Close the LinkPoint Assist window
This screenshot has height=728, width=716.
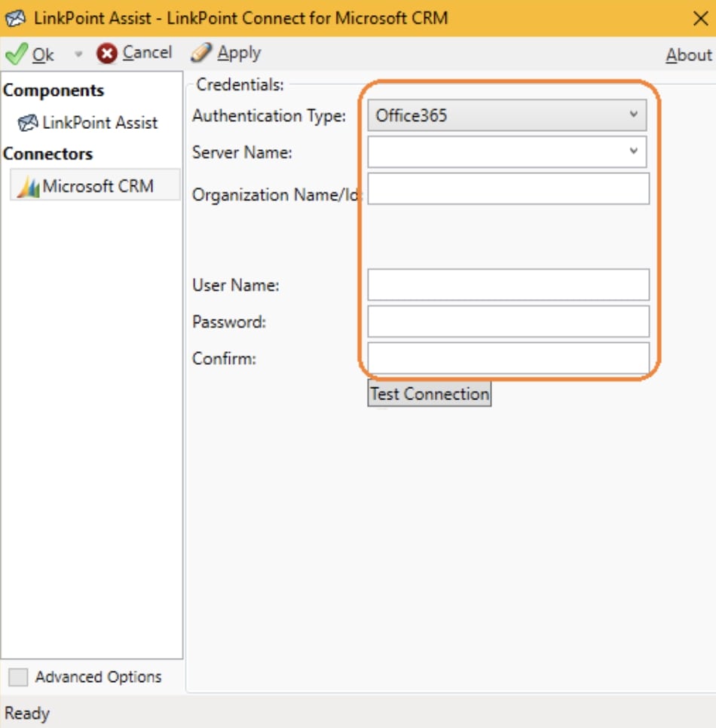click(700, 19)
